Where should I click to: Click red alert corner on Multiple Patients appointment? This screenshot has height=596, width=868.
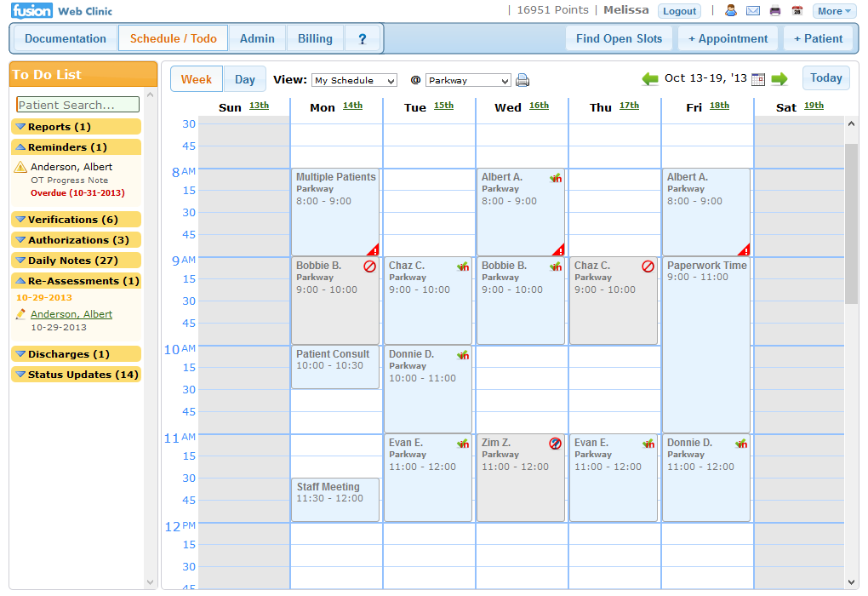(373, 249)
